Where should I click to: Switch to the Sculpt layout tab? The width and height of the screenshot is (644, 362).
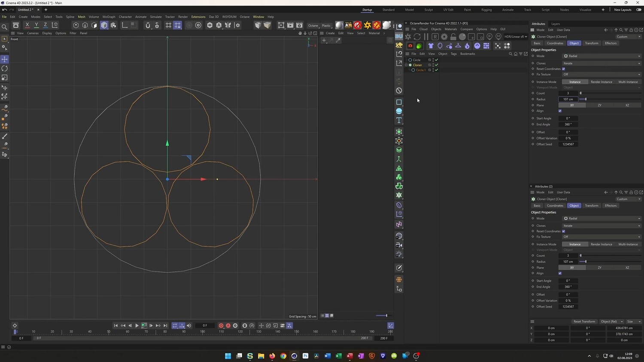pyautogui.click(x=428, y=9)
